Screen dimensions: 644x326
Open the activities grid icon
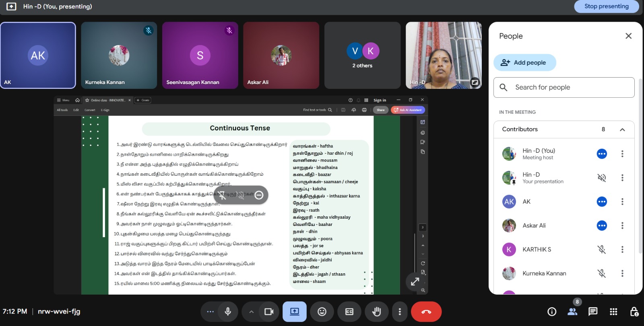[x=613, y=312]
